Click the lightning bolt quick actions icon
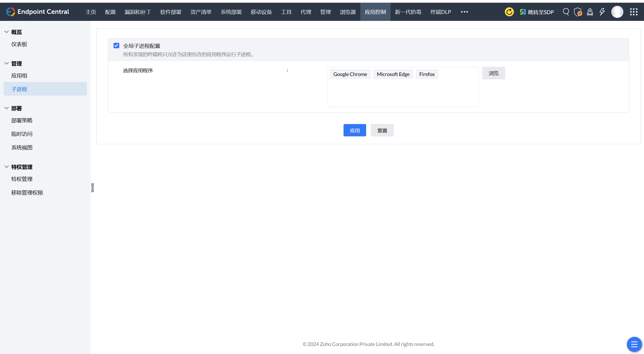644x354 pixels. (602, 12)
